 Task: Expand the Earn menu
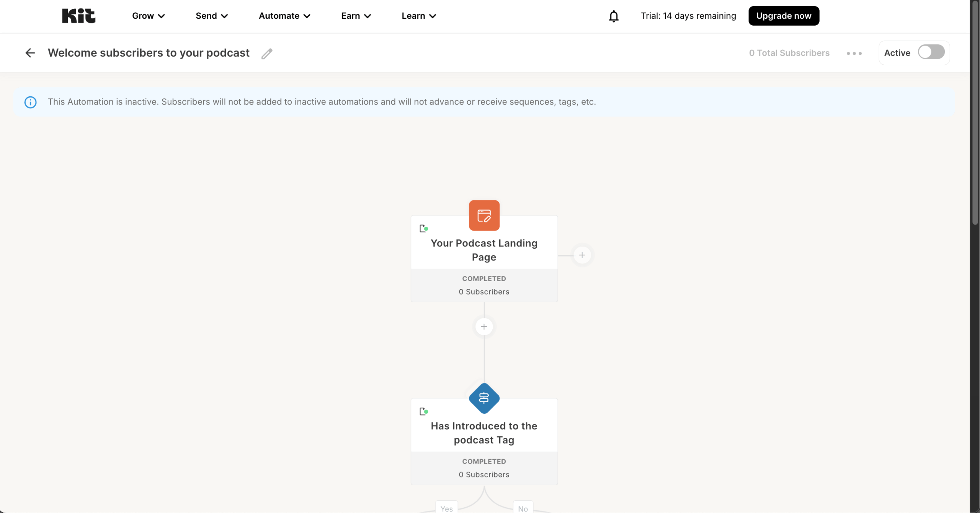click(x=356, y=16)
